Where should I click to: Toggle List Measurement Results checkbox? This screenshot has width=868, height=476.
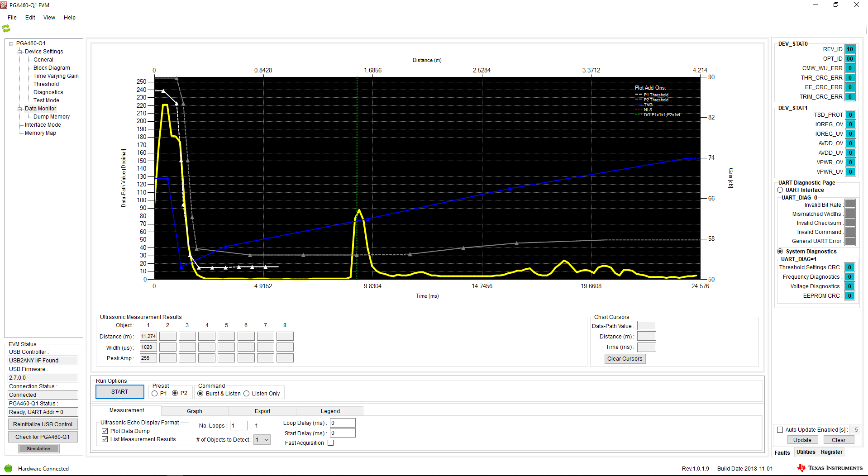click(105, 439)
